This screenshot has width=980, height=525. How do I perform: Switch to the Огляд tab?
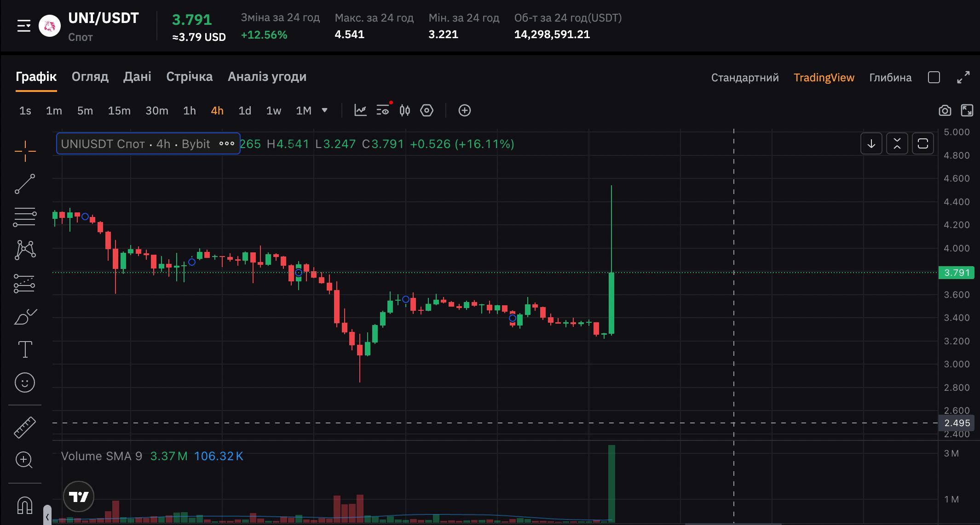click(x=90, y=77)
